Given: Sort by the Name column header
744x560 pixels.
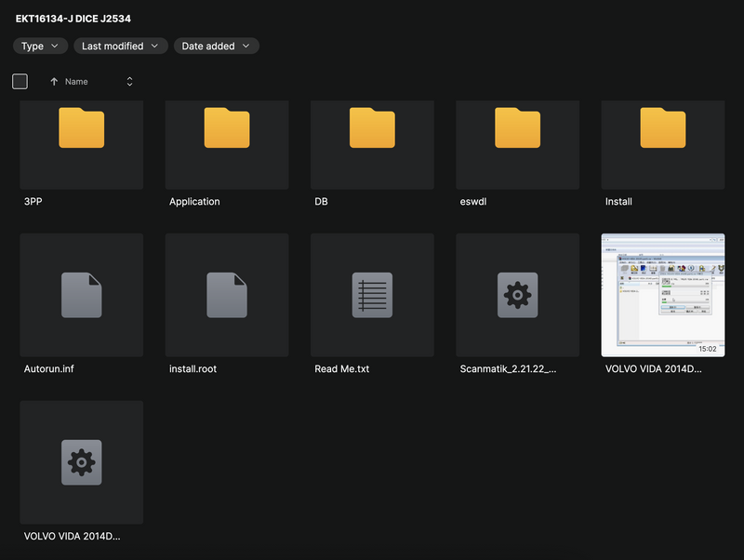Looking at the screenshot, I should pos(76,82).
